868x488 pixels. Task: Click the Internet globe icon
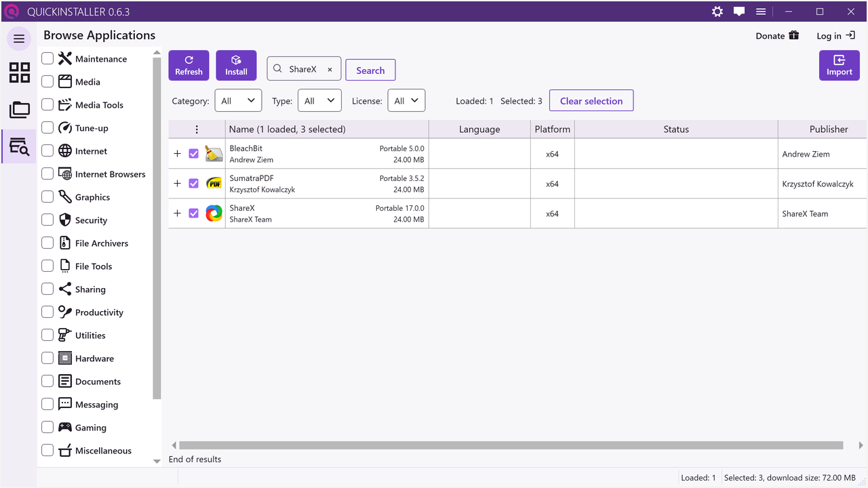pos(65,151)
